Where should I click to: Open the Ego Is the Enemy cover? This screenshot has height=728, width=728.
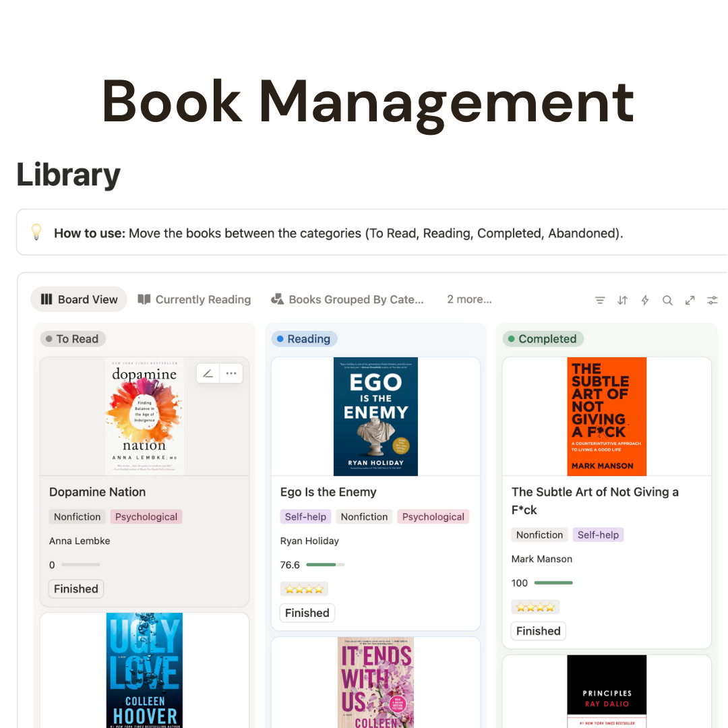point(375,417)
